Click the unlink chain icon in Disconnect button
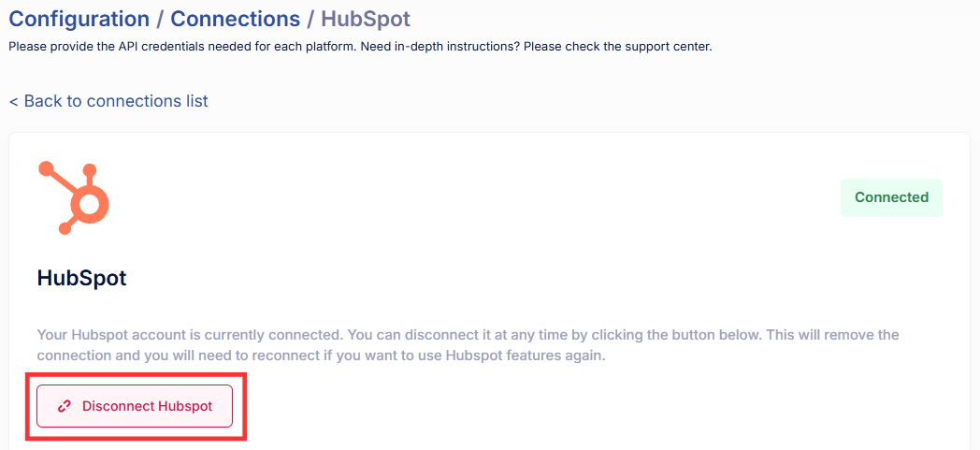This screenshot has width=980, height=450. pyautogui.click(x=65, y=406)
